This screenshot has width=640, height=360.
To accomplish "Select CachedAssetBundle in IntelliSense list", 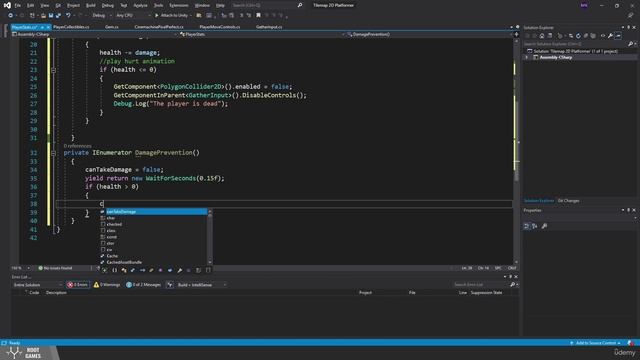I will tap(154, 262).
